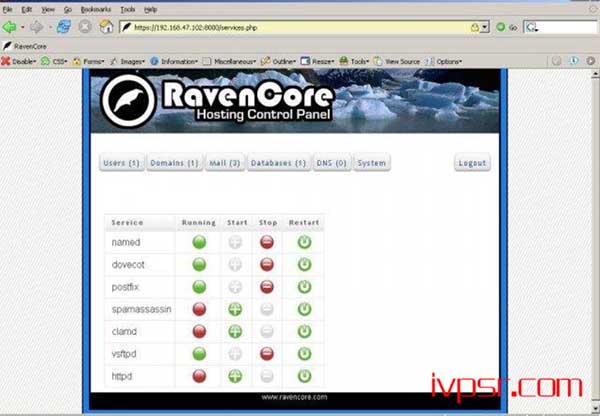The height and width of the screenshot is (416, 600).
Task: Click the Stop loading icon
Action: [x=85, y=27]
